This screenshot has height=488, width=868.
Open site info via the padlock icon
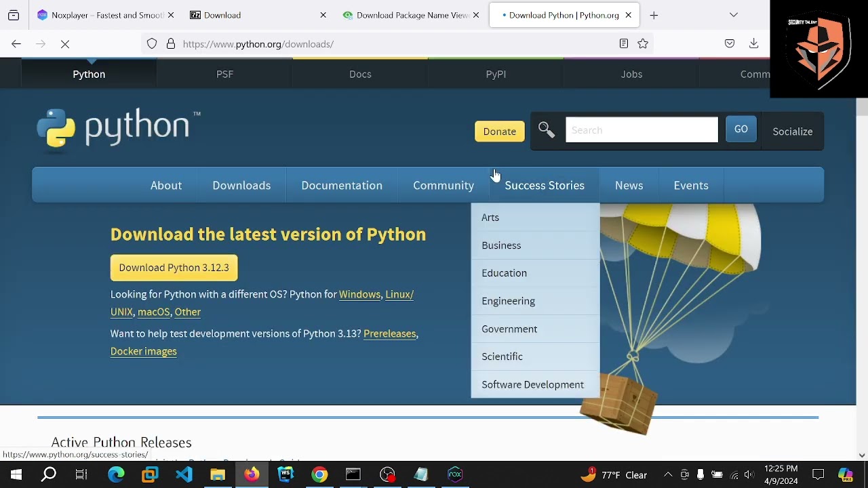pyautogui.click(x=171, y=44)
